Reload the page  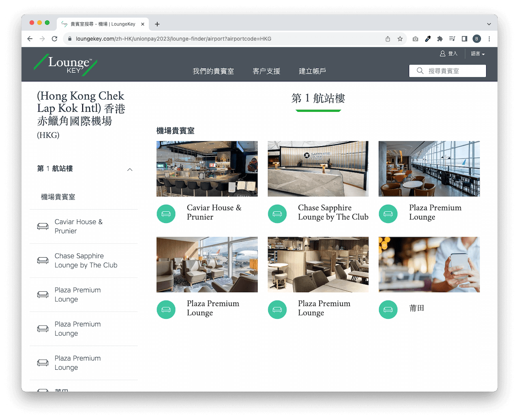point(54,39)
